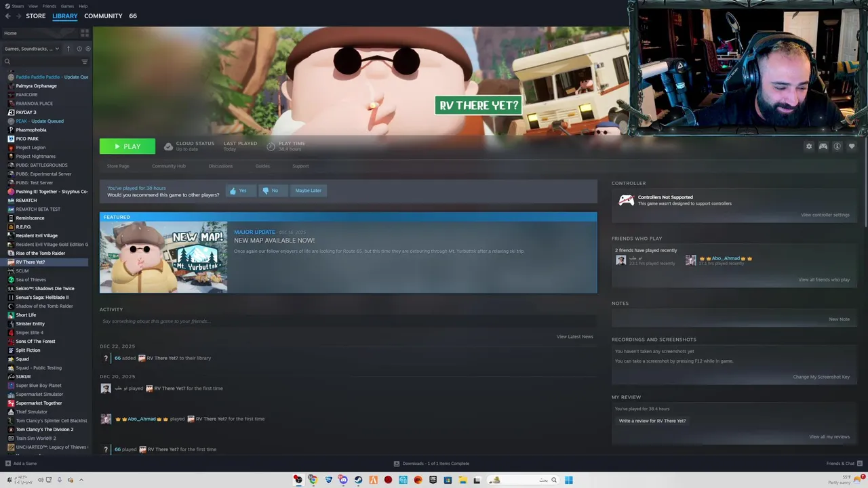Open game info icon

click(837, 146)
